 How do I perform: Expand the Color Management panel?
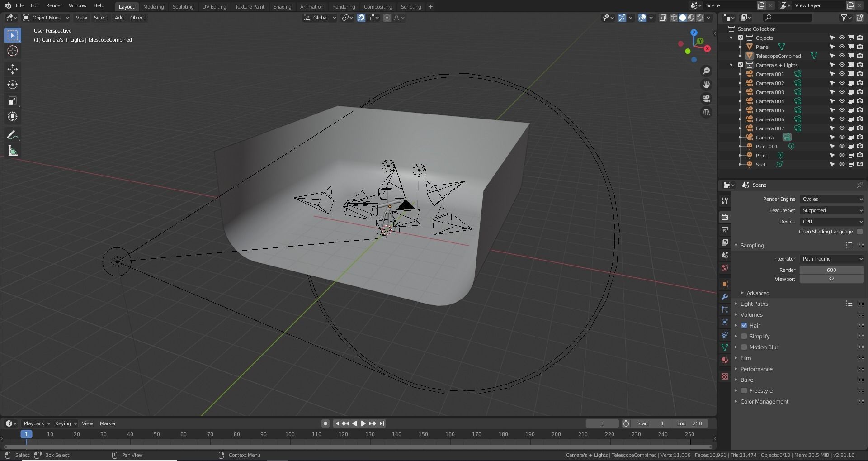764,402
